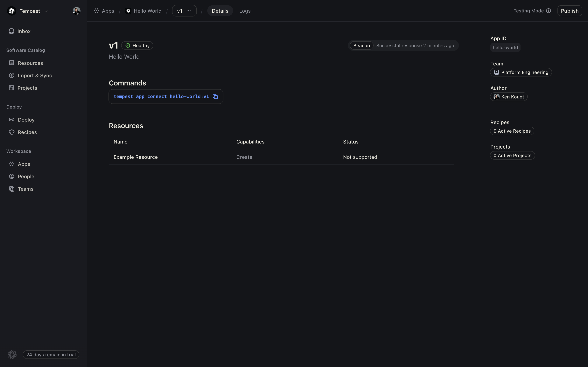Navigate to Apps breadcrumb

coord(108,11)
